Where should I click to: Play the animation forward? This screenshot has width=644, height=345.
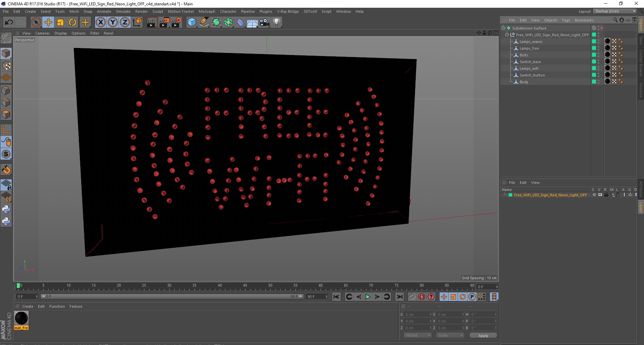(368, 297)
